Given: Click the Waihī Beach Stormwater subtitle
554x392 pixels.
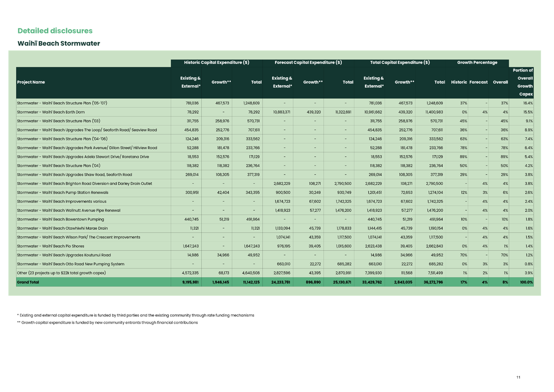Looking at the screenshot, I should (x=59, y=43).
